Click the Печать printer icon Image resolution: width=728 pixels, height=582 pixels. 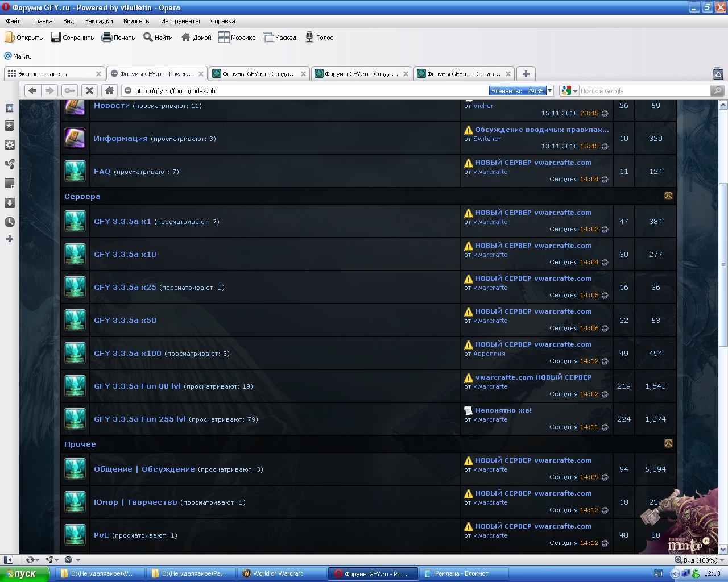point(106,37)
